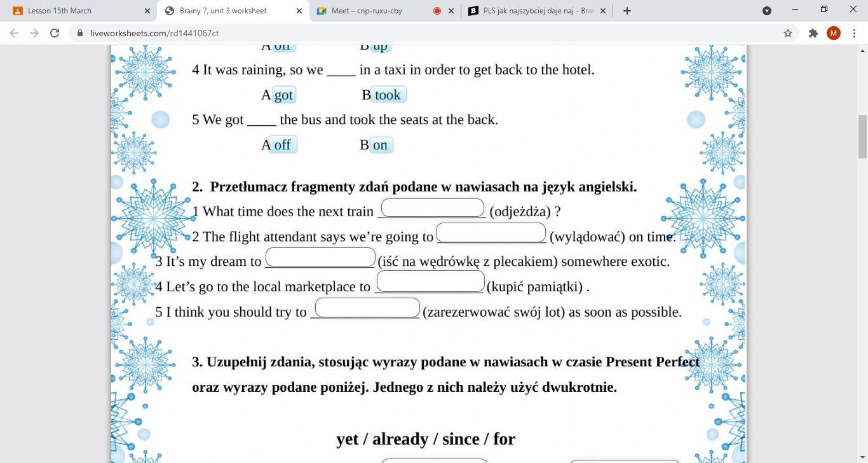Open a new browser tab
The width and height of the screenshot is (868, 463).
(627, 11)
